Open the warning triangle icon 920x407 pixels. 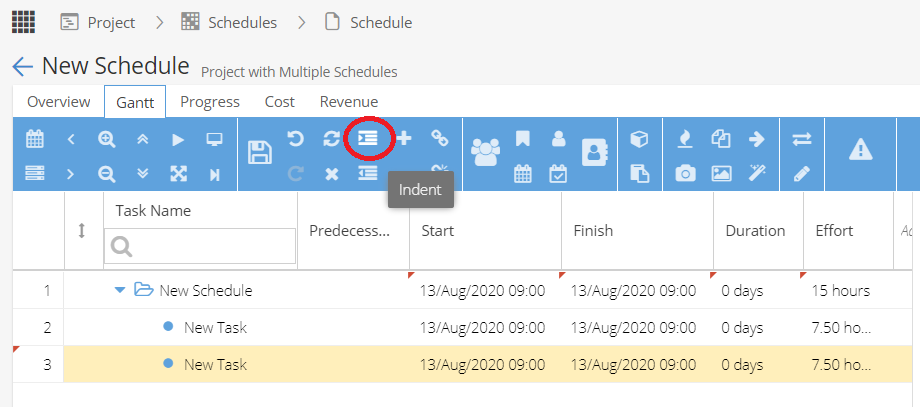[860, 151]
